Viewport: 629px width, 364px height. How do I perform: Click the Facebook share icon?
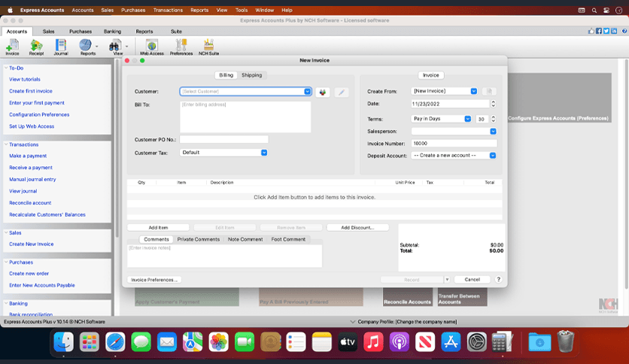pyautogui.click(x=598, y=31)
